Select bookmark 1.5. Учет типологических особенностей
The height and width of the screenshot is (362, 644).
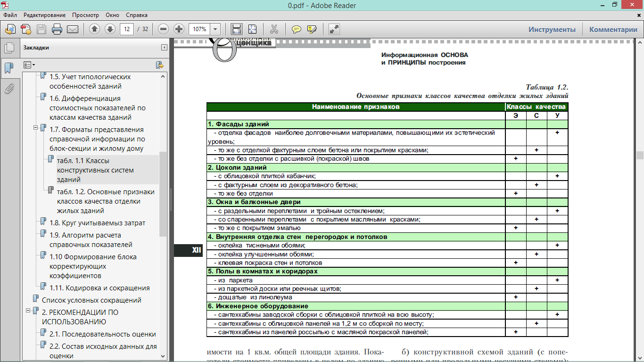click(90, 82)
